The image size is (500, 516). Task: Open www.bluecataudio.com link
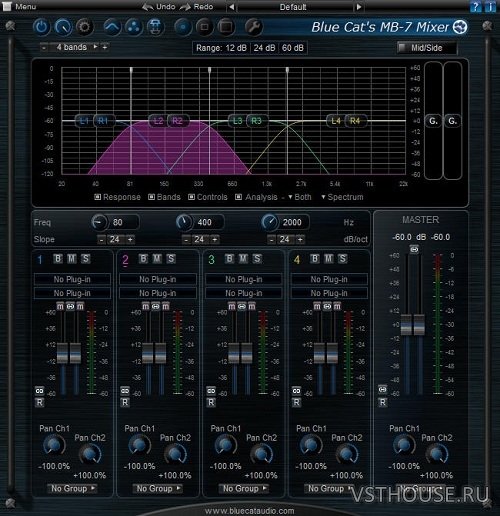click(x=249, y=511)
